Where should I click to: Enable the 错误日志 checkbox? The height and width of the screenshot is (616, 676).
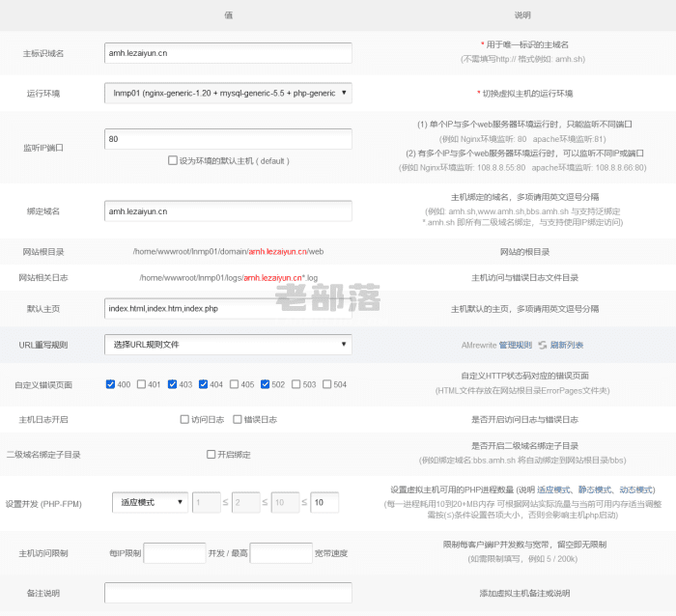click(238, 419)
